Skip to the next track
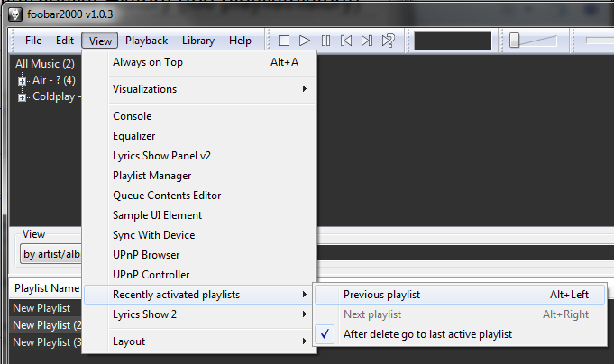The image size is (614, 364). (x=367, y=41)
